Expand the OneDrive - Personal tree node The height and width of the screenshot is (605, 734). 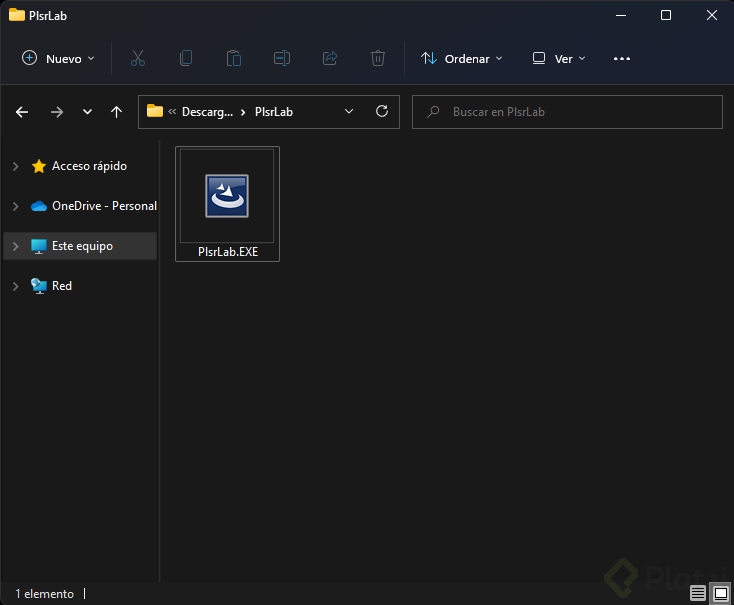pyautogui.click(x=15, y=206)
